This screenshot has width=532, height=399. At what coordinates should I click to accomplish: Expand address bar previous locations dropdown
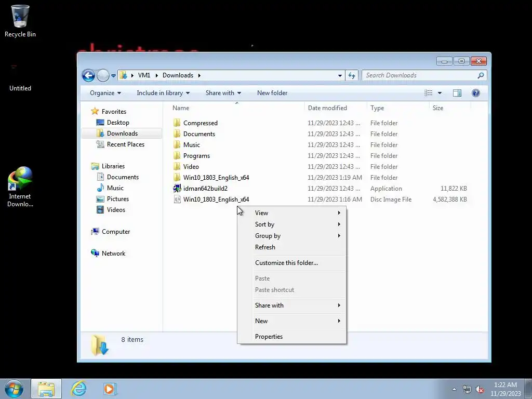click(340, 76)
